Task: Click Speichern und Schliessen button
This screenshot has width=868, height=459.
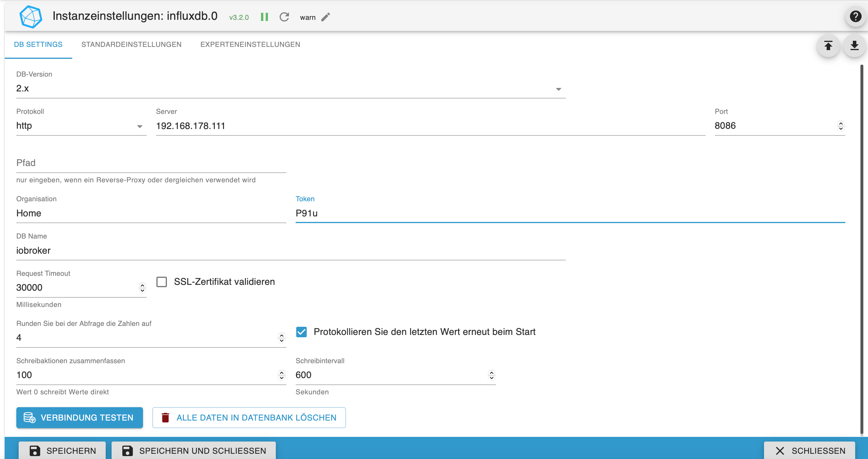Action: point(194,450)
